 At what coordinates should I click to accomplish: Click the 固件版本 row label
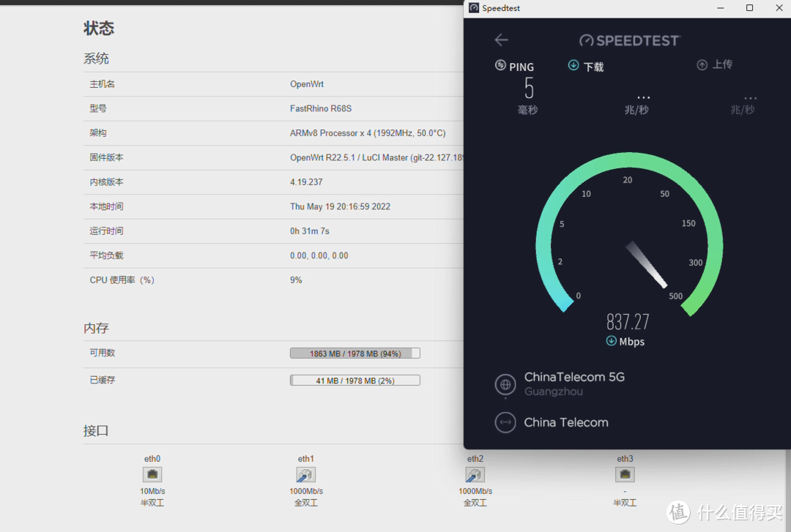(x=106, y=157)
